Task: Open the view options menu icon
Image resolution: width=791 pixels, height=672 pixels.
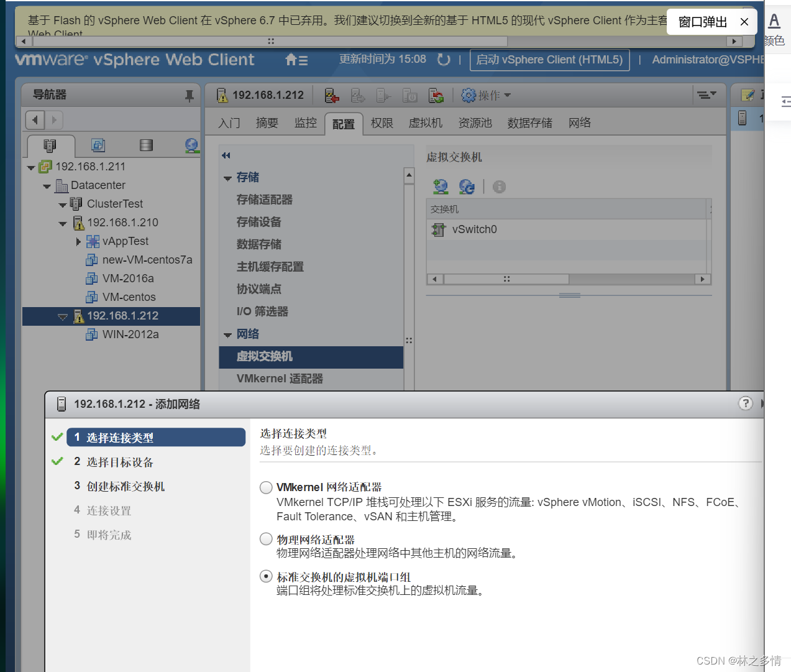Action: click(x=706, y=95)
